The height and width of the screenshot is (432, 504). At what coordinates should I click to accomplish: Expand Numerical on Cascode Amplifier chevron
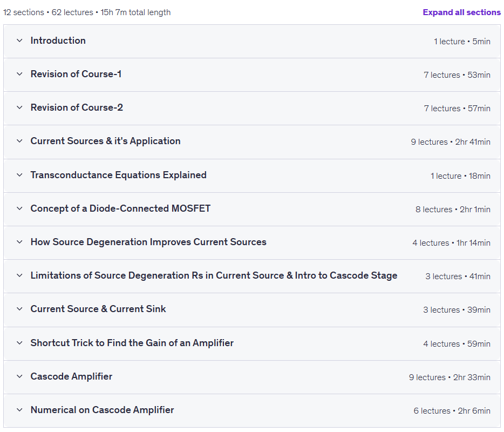[x=19, y=410]
